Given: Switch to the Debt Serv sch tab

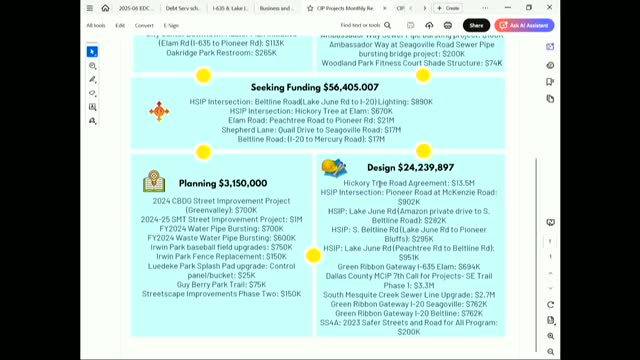Looking at the screenshot, I should point(182,8).
